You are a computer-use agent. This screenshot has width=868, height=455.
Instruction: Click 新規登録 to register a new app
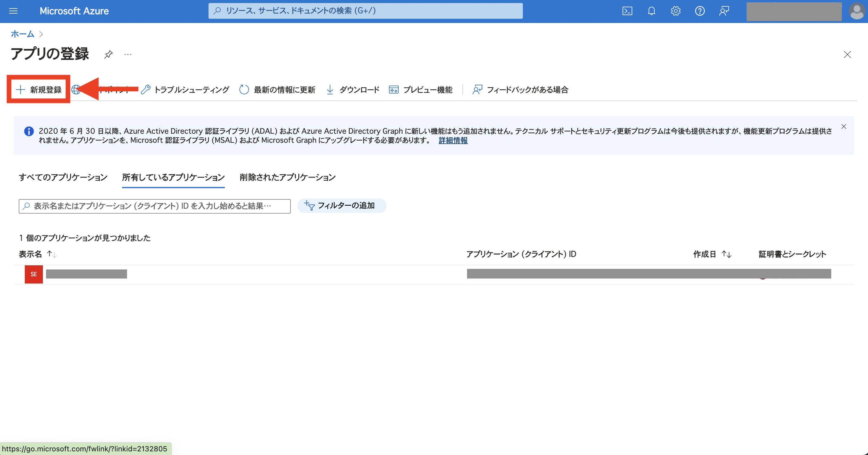[x=39, y=90]
